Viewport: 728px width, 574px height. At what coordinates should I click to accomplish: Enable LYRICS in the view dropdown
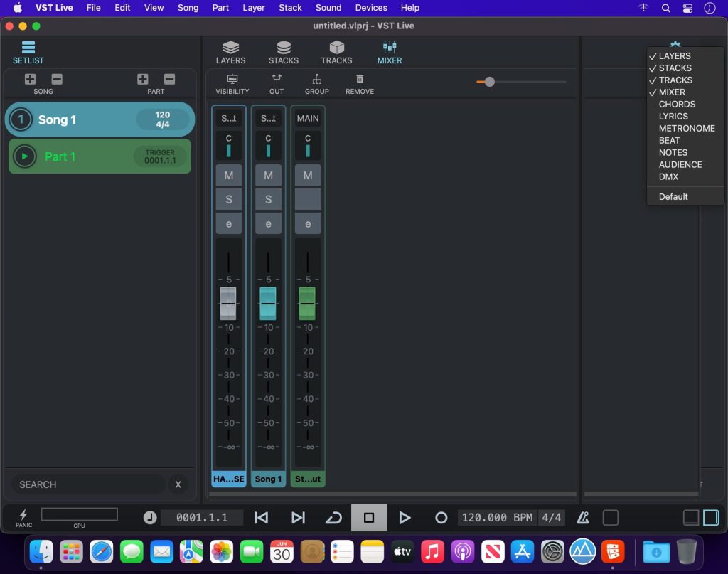click(x=673, y=116)
